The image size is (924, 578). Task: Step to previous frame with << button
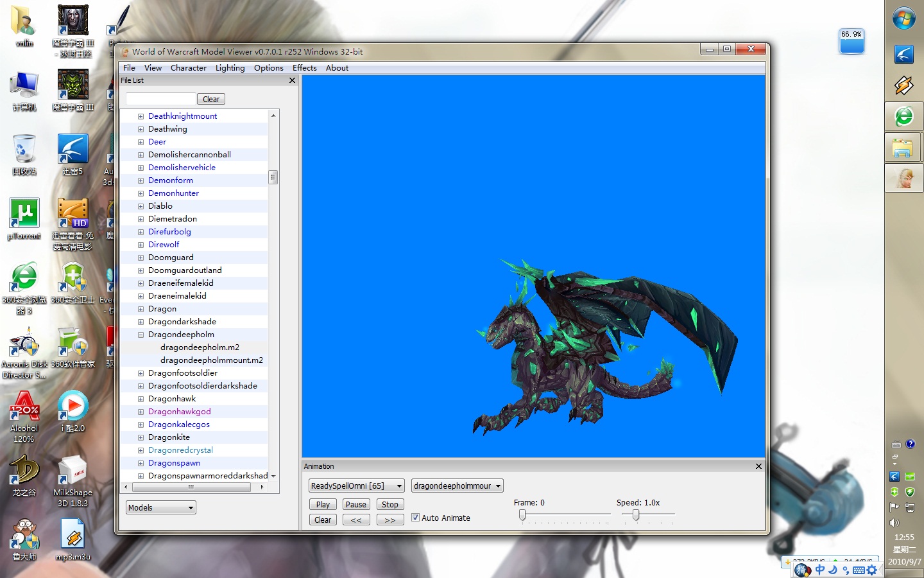(x=356, y=520)
